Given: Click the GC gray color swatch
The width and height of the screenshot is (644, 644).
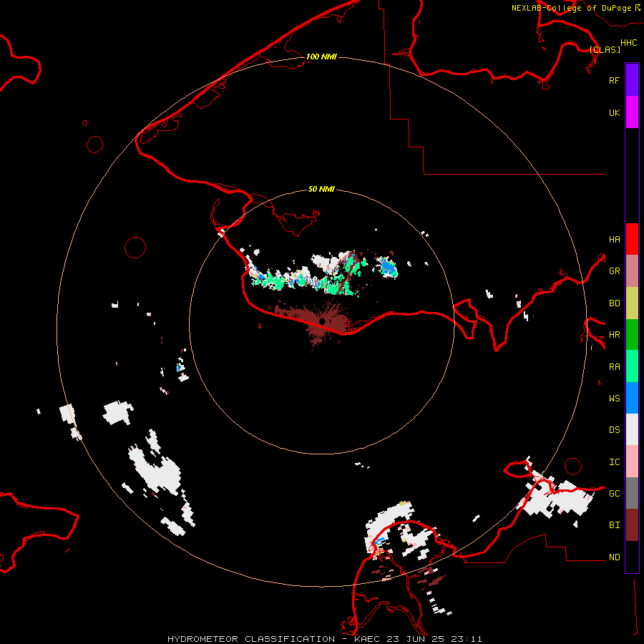Looking at the screenshot, I should (x=632, y=493).
